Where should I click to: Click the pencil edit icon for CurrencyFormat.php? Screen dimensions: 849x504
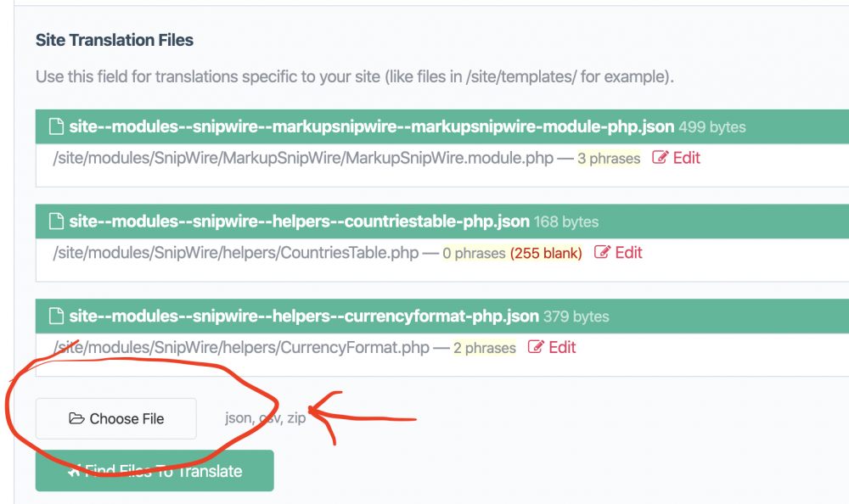pos(536,347)
